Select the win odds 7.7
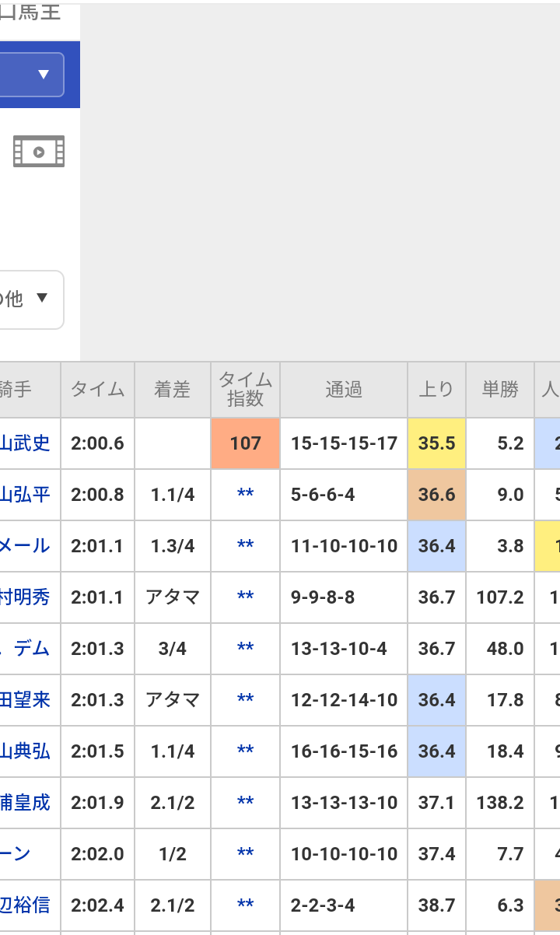This screenshot has height=935, width=560. click(510, 854)
